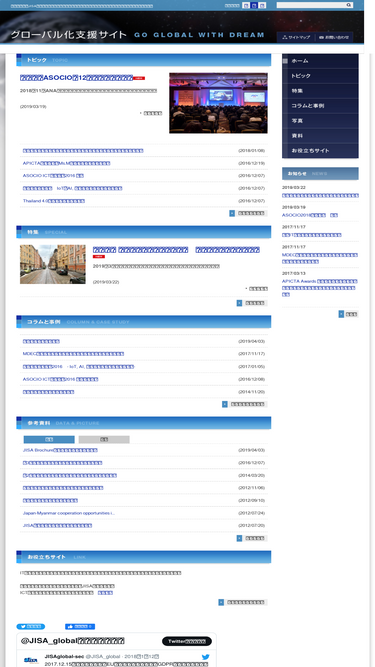The width and height of the screenshot is (375, 667).
Task: Open the サイトマップ sitemap icon button
Action: click(x=296, y=37)
